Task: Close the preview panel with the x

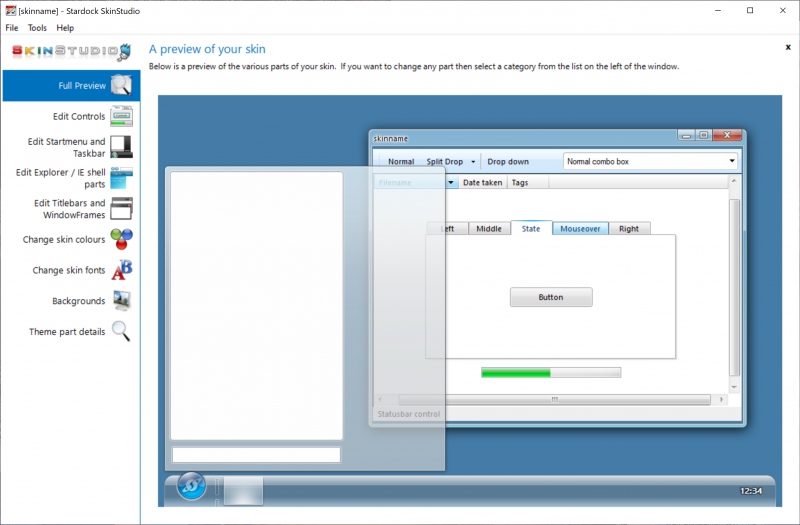Action: point(788,47)
